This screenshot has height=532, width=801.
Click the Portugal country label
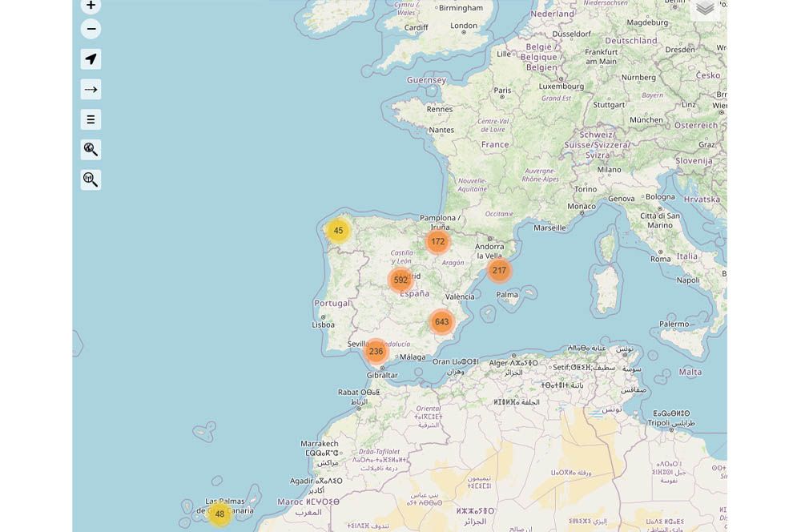(x=332, y=303)
